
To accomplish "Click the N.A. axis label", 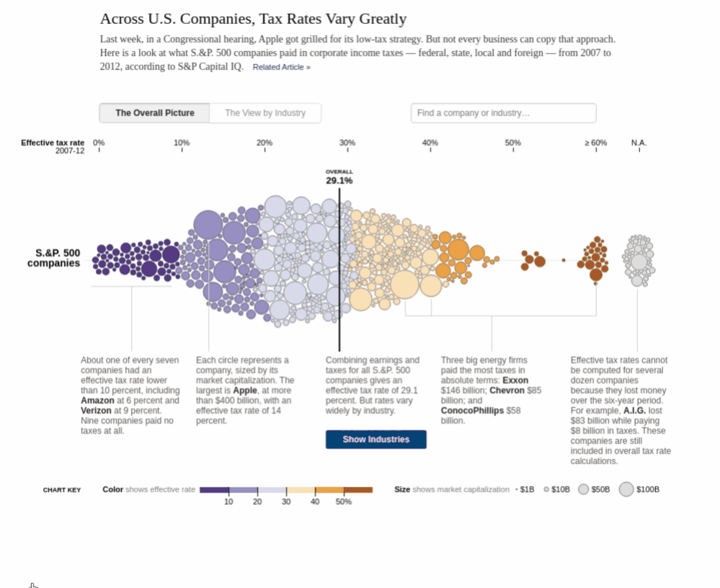I will pos(639,143).
